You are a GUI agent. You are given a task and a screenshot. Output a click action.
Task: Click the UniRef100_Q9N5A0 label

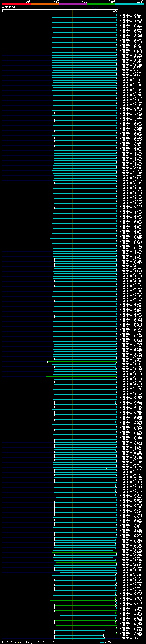click(x=131, y=555)
